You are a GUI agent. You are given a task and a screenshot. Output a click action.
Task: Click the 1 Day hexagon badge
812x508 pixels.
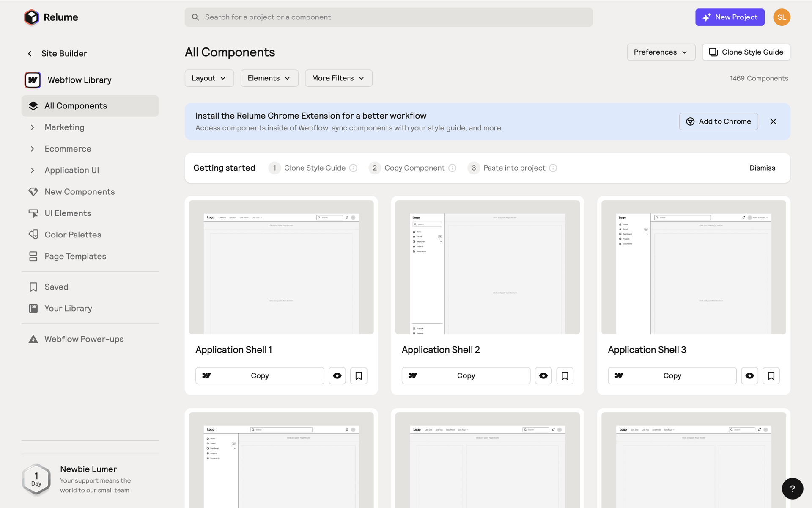[x=36, y=480]
